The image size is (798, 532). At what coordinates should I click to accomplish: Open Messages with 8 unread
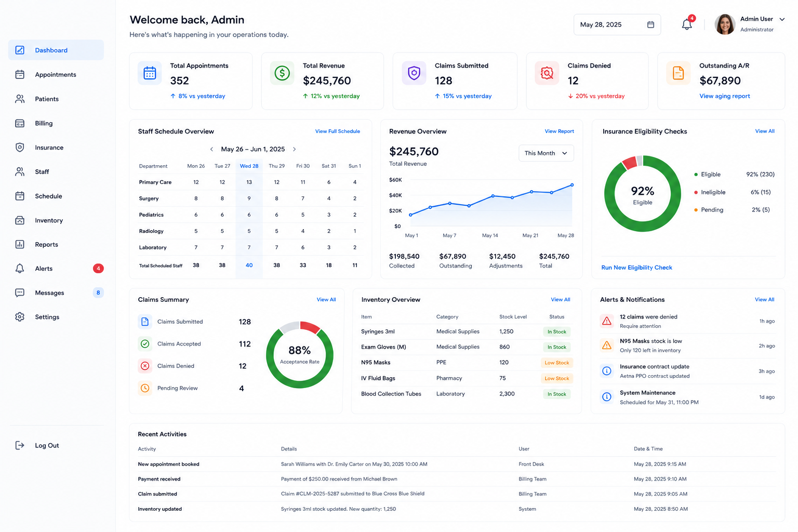point(56,292)
